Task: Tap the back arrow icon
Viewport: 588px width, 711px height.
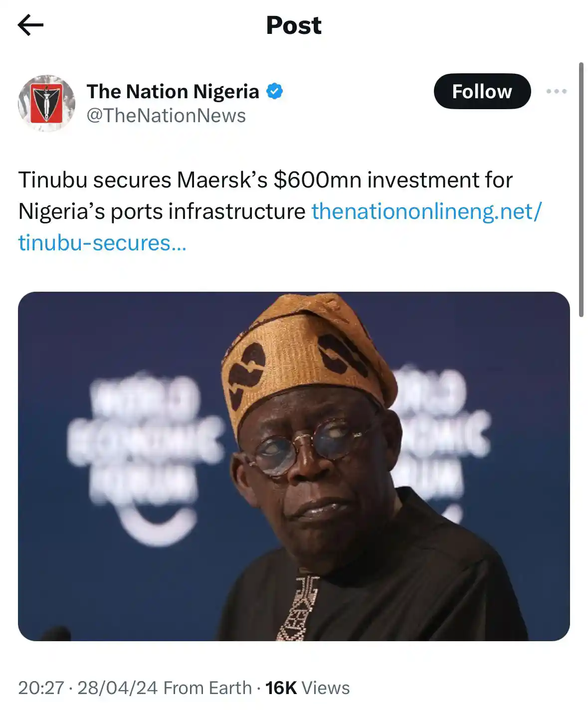Action: pos(30,25)
